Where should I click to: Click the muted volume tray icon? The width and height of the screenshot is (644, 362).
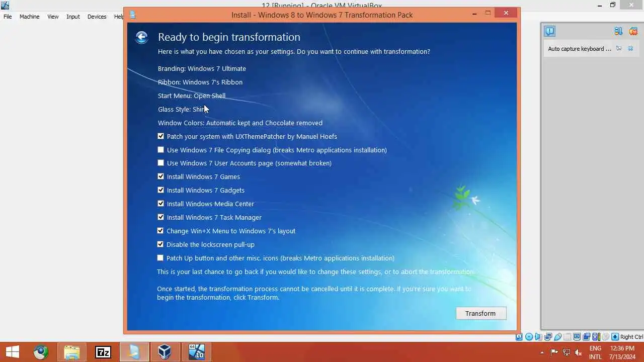578,352
